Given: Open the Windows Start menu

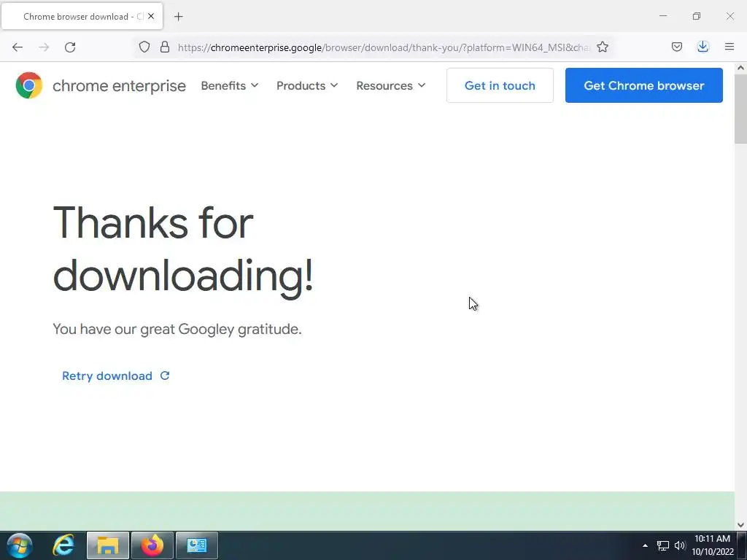Looking at the screenshot, I should click(20, 545).
